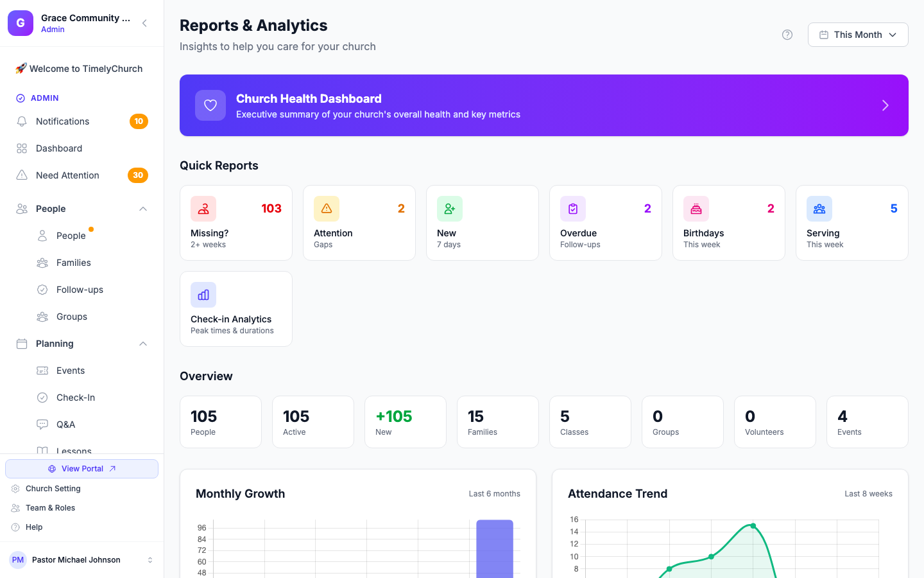The height and width of the screenshot is (578, 924).
Task: Click the ADMIN section label
Action: [x=45, y=98]
